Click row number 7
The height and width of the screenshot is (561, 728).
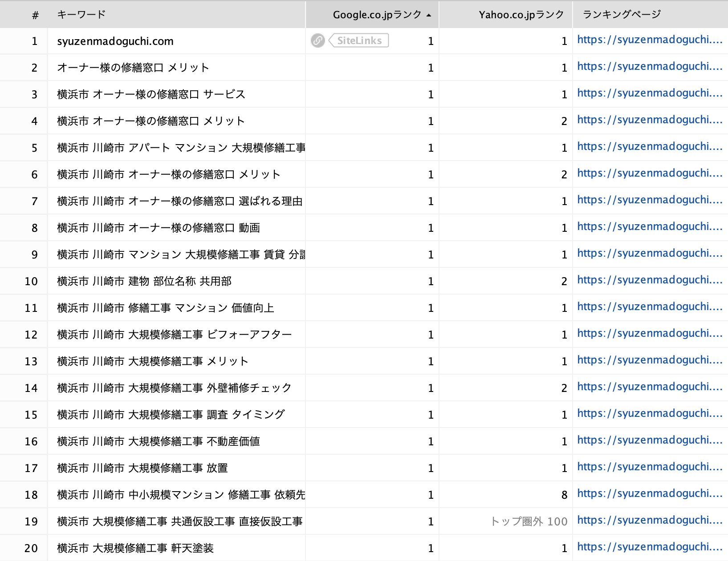[x=34, y=201]
